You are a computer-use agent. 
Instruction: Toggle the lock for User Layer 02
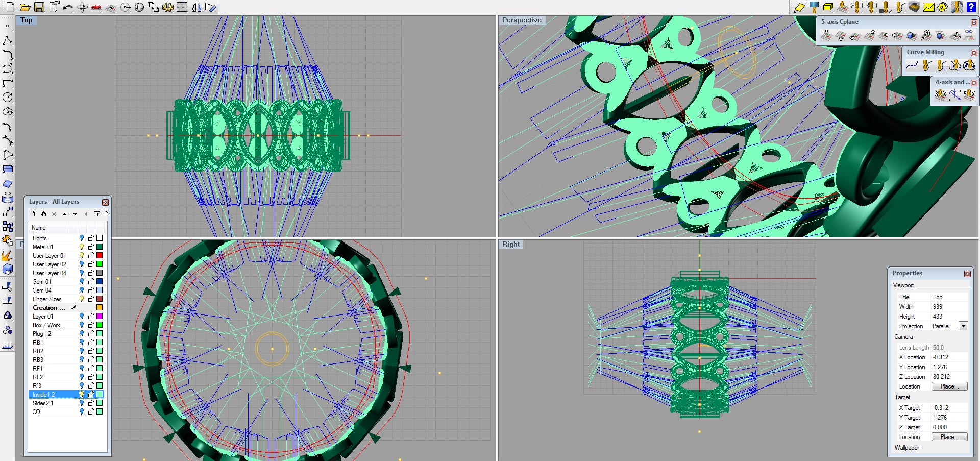[x=91, y=264]
